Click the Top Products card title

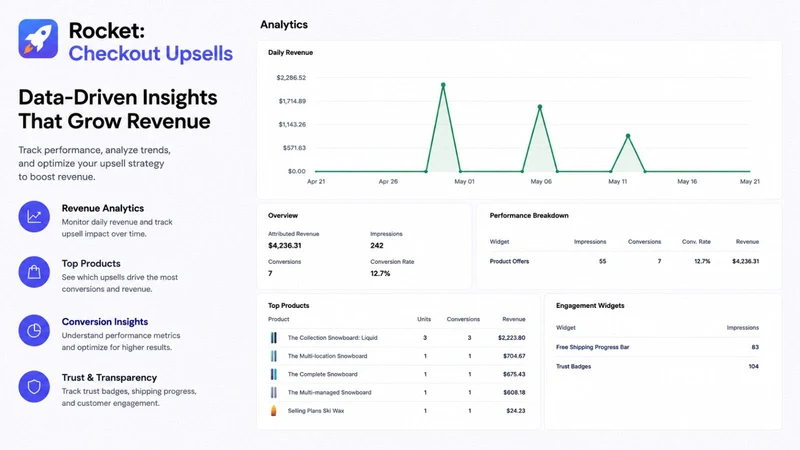(288, 306)
